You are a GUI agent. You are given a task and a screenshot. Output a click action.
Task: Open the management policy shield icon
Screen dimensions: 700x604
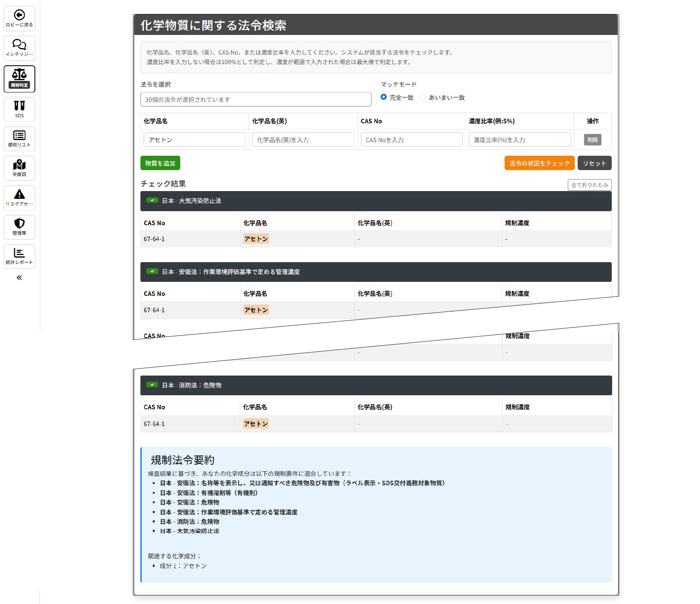19,224
